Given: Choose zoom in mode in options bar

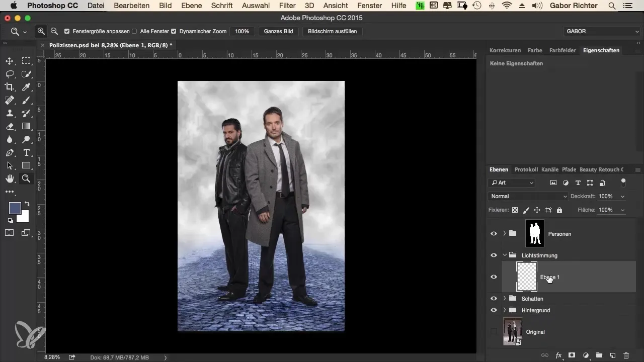Looking at the screenshot, I should pos(41,31).
